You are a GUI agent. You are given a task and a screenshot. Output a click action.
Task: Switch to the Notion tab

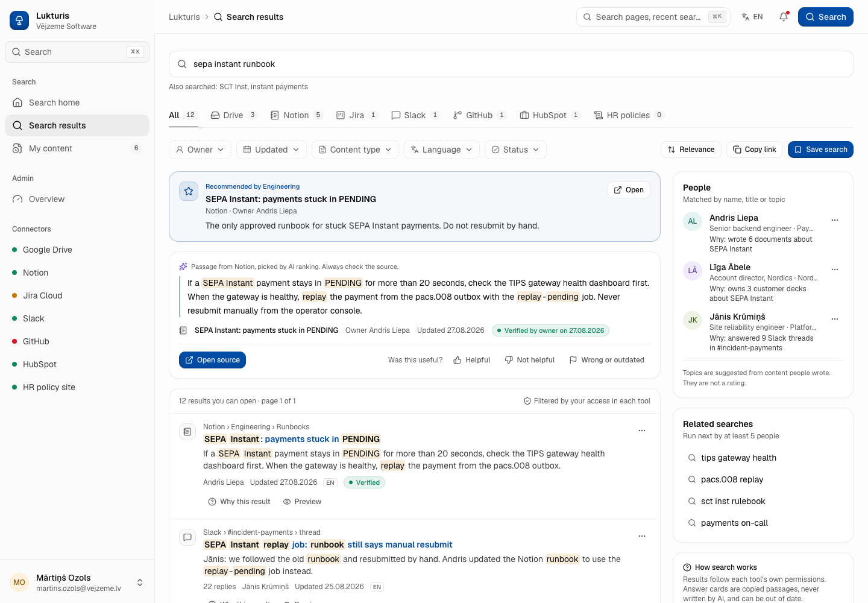tap(297, 115)
